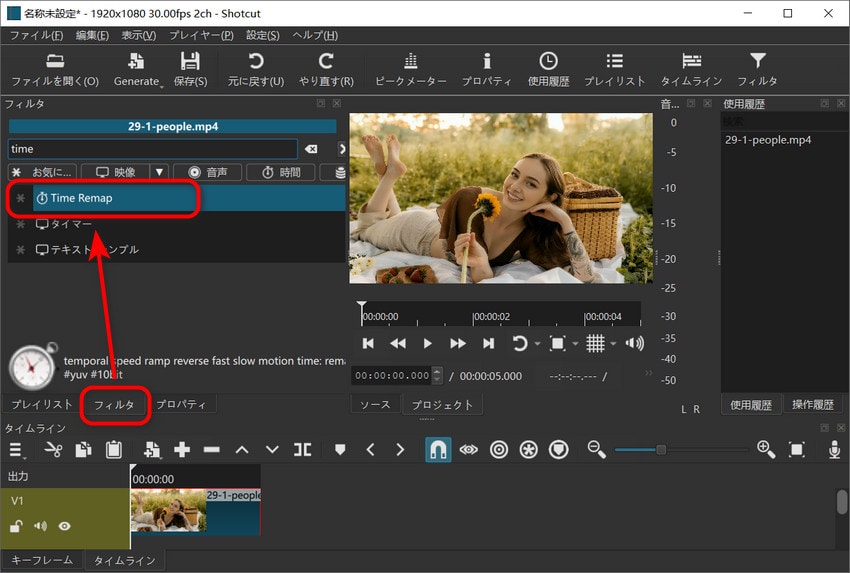This screenshot has height=573, width=850.
Task: Hide the V1 track with eye icon
Action: tap(65, 526)
